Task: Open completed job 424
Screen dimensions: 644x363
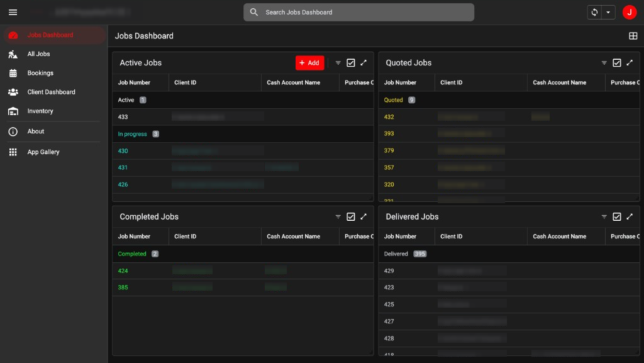Action: [x=243, y=271]
